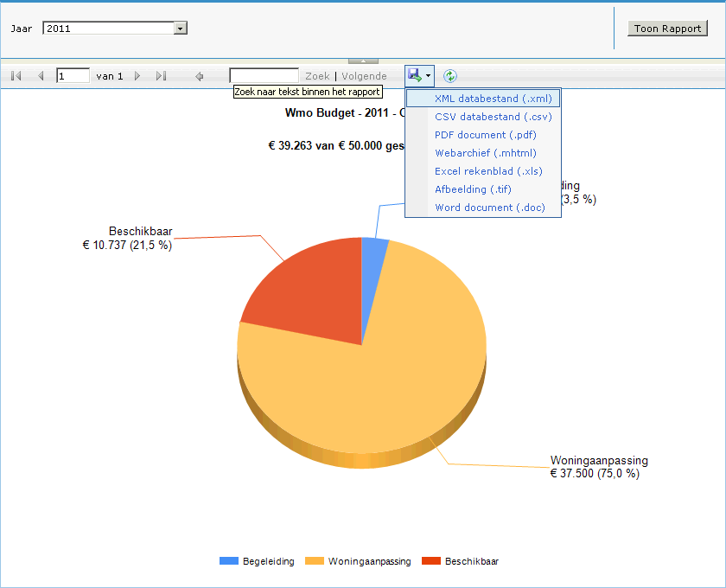The width and height of the screenshot is (726, 588).
Task: Select XML databestand (.xml) export option
Action: click(493, 99)
